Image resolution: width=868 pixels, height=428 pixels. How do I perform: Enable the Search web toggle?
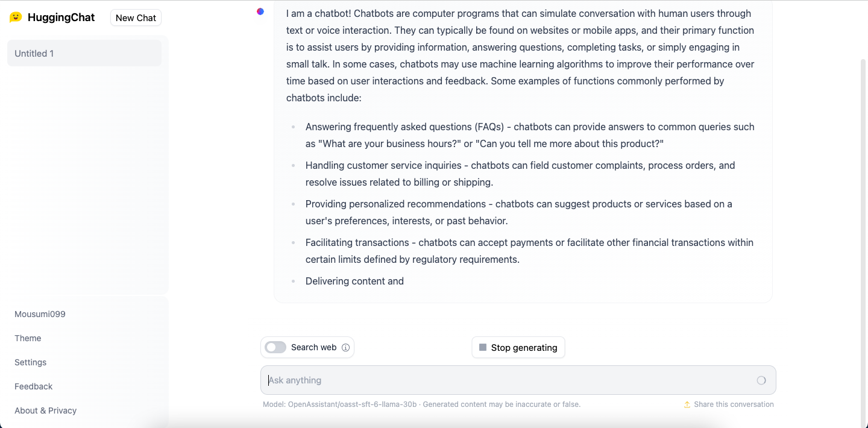[x=275, y=347]
